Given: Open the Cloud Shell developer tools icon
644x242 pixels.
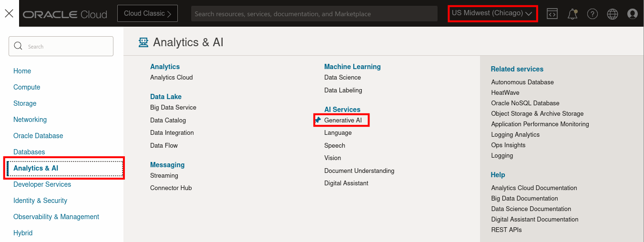Looking at the screenshot, I should [x=552, y=14].
